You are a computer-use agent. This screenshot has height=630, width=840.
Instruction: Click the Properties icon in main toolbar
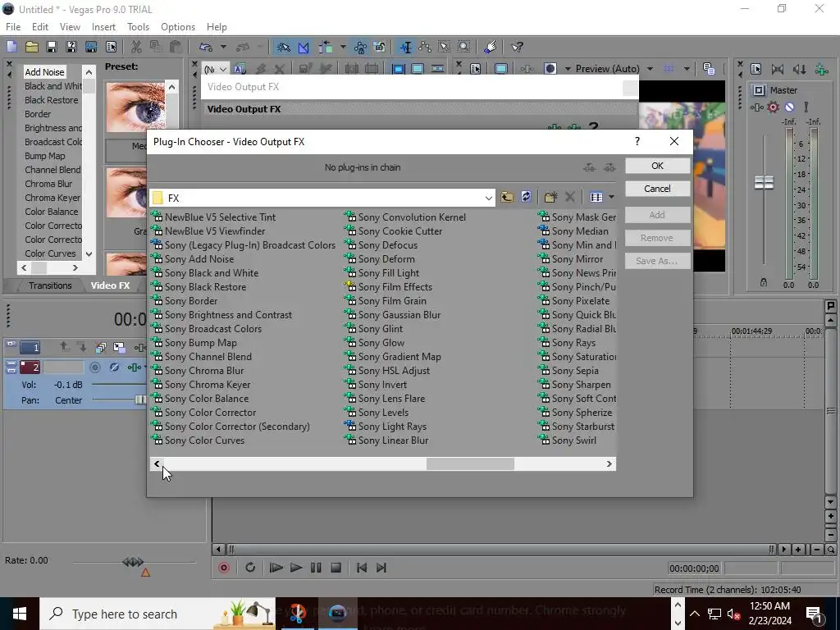pos(111,47)
